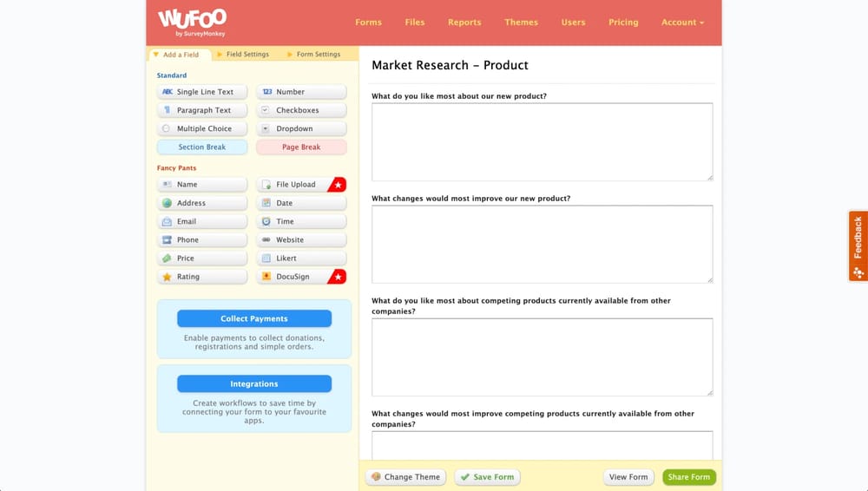Add a Single Line Text field
This screenshot has width=868, height=491.
coord(202,92)
